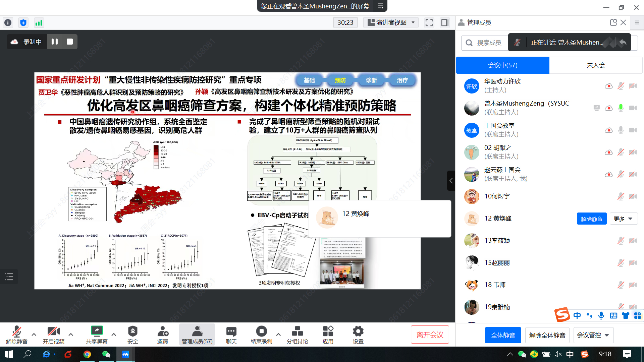The height and width of the screenshot is (362, 644).
Task: Open 分组讨论 breakout rooms
Action: (x=297, y=334)
